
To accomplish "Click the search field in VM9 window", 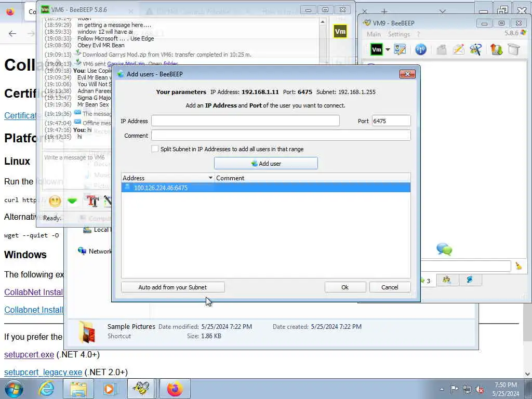I will [465, 266].
